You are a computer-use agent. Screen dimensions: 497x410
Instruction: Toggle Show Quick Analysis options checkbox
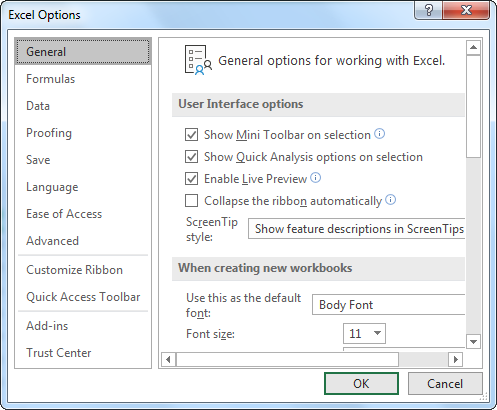click(191, 157)
